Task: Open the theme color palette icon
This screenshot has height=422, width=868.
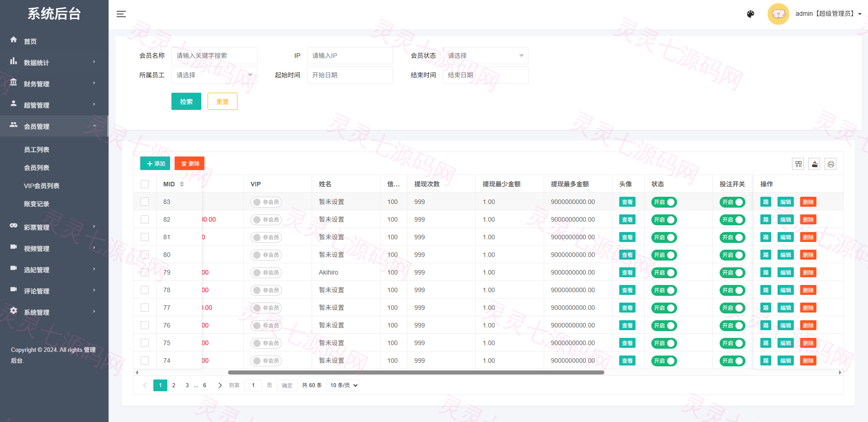Action: [x=750, y=14]
